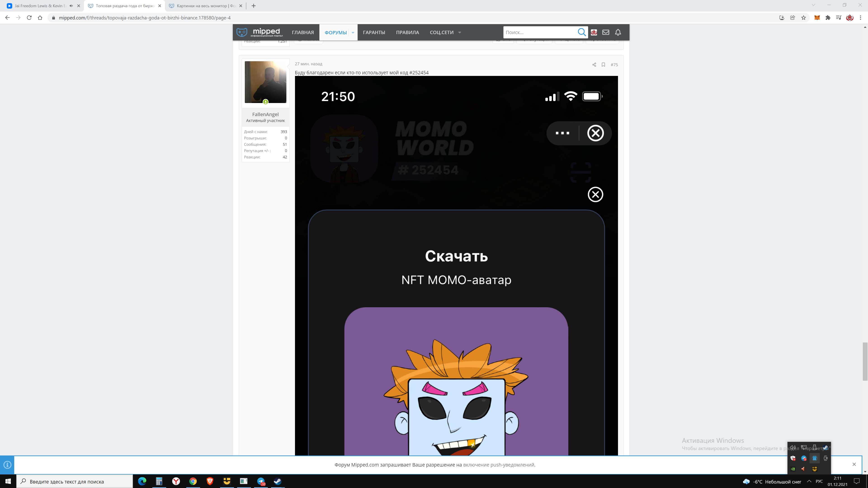Open Steam from the taskbar
868x488 pixels.
(278, 481)
